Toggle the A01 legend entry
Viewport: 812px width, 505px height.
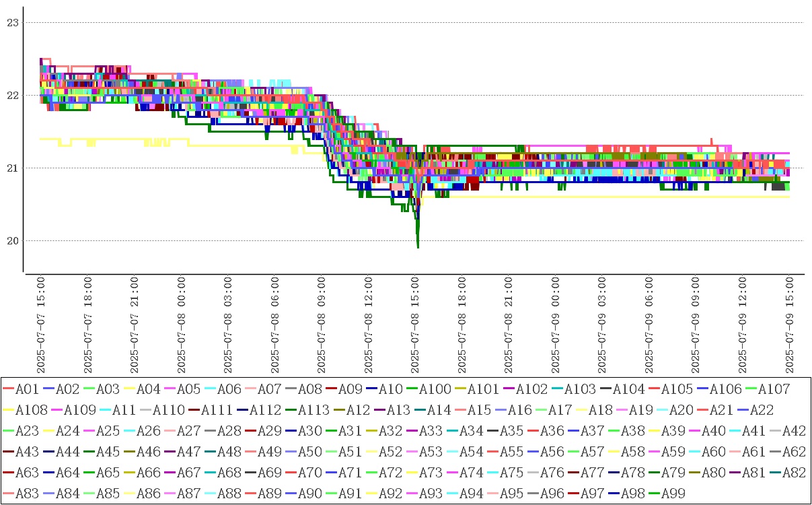tap(26, 389)
